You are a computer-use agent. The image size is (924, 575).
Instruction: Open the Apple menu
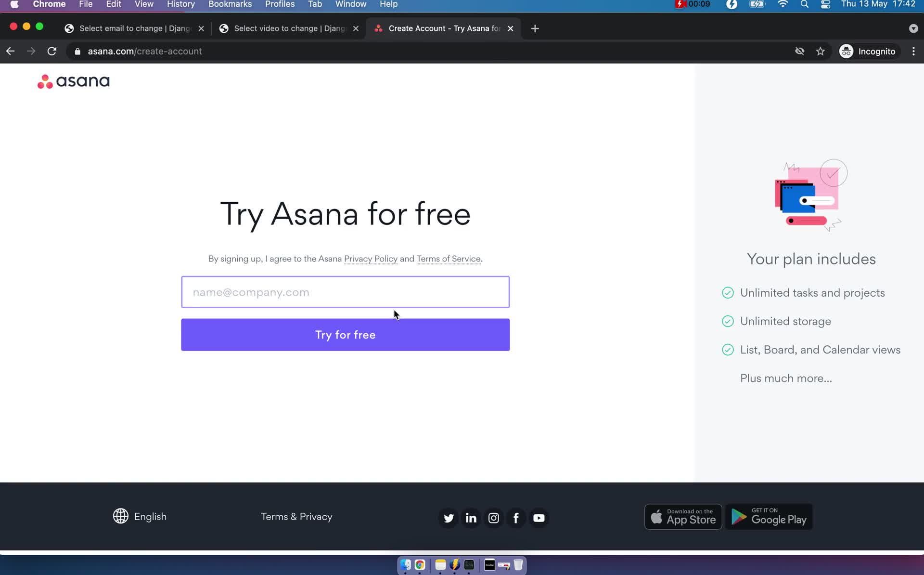point(14,4)
